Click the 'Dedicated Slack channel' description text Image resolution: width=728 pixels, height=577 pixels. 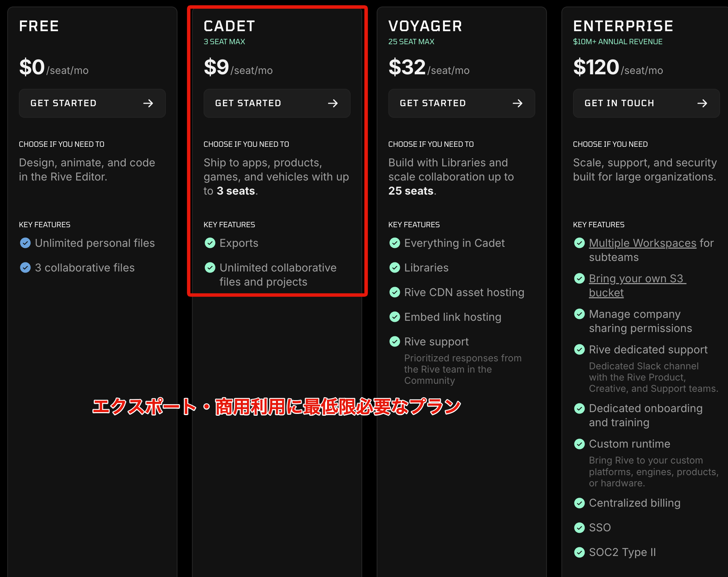pos(654,377)
